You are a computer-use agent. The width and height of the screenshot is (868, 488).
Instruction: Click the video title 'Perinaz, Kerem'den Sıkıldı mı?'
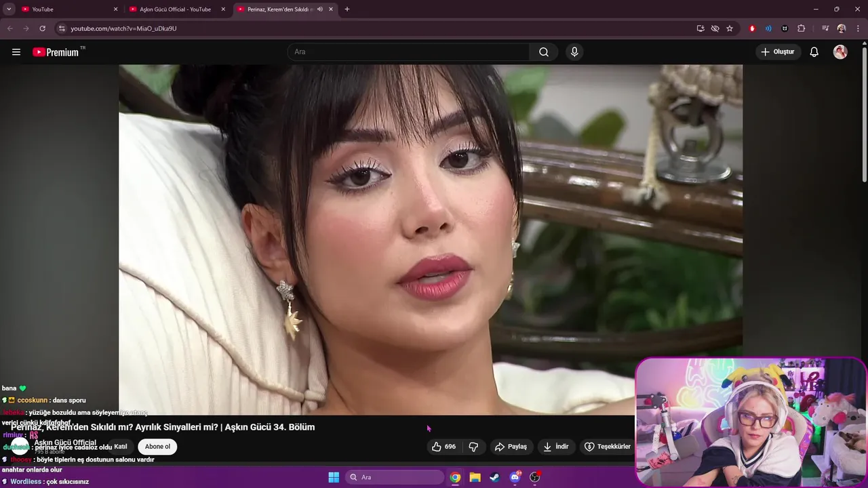coord(115,427)
